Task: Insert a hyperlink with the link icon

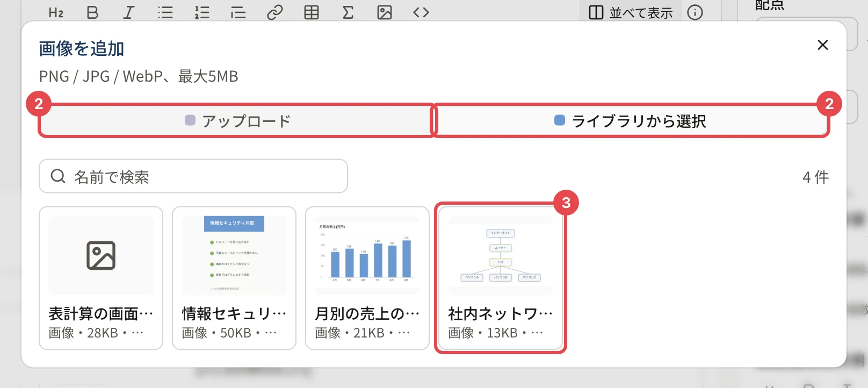Action: 275,12
